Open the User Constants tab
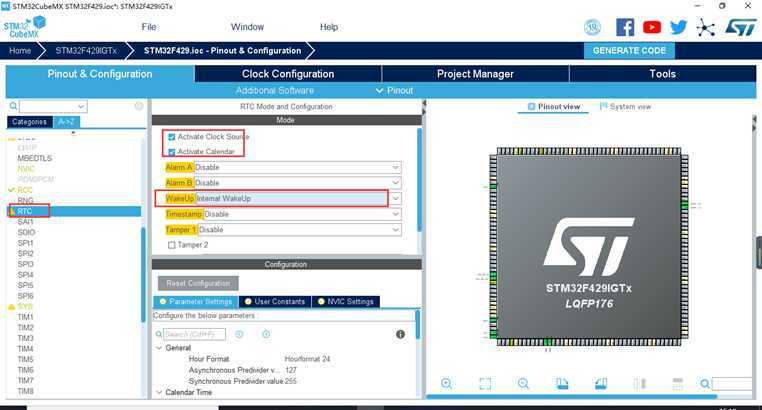 tap(275, 302)
